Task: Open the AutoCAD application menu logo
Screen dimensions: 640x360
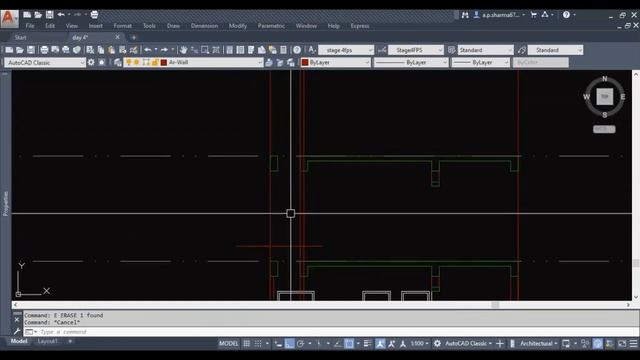Action: [x=9, y=18]
